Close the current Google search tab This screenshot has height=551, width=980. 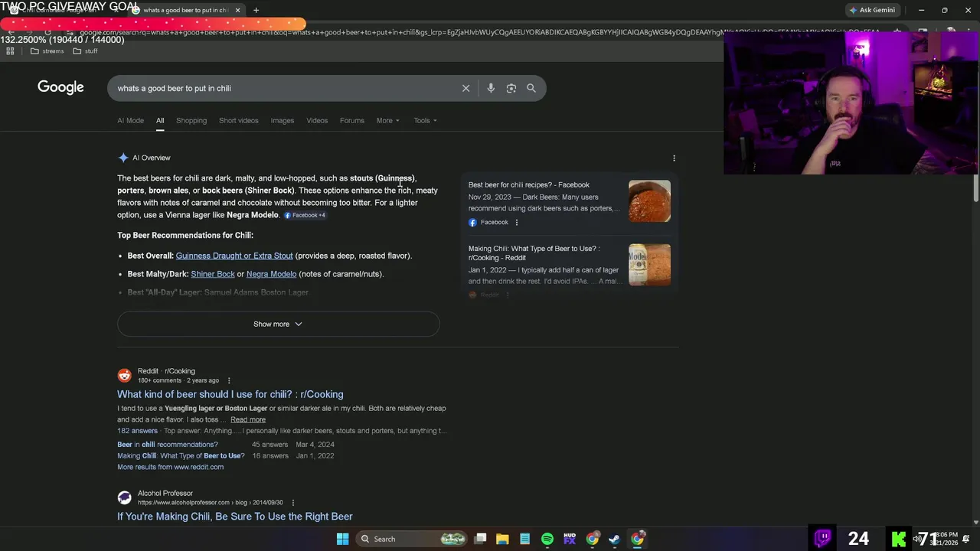(237, 10)
